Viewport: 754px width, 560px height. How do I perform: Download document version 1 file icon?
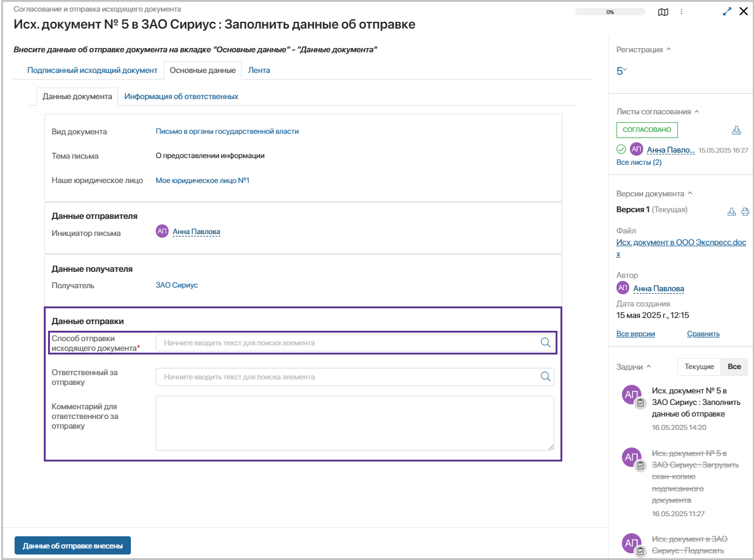point(732,212)
